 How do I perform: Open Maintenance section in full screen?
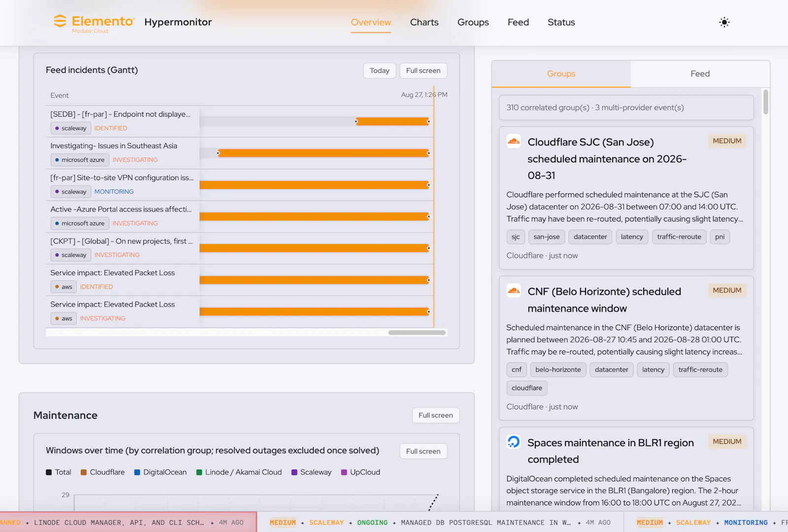click(x=435, y=415)
